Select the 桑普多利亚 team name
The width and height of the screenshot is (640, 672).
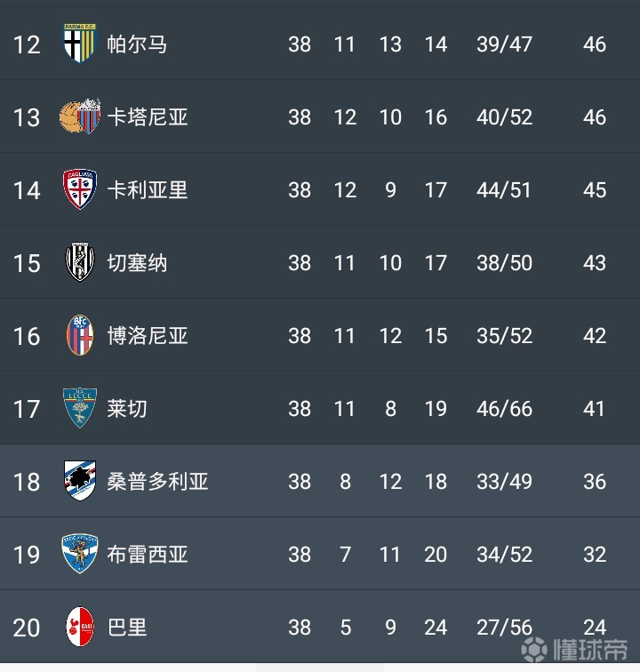(157, 481)
